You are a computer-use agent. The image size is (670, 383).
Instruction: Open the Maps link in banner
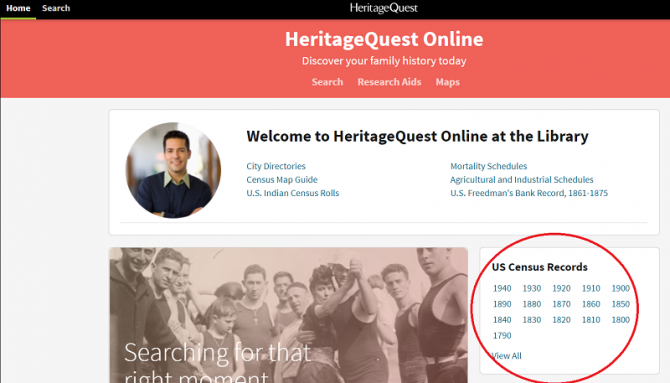[x=447, y=82]
